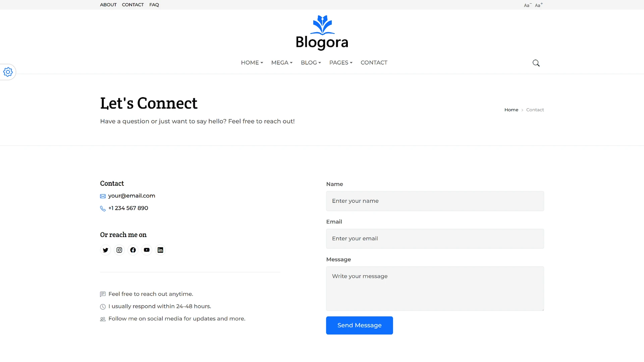Image resolution: width=644 pixels, height=362 pixels.
Task: Click the envelope icon beside email address
Action: (x=103, y=196)
